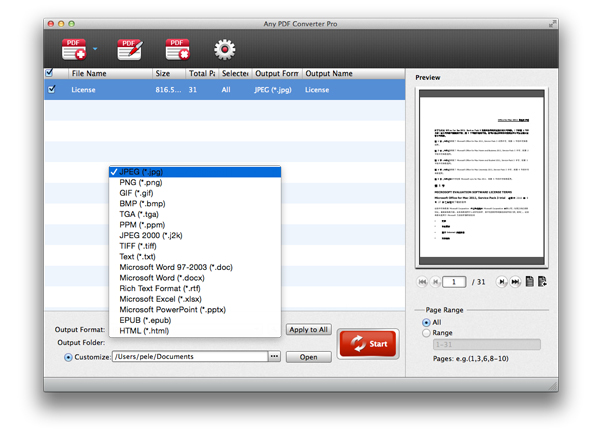Screen dimensions: 600x433
Task: Choose BMP (*.bmp) output format
Action: [195, 203]
